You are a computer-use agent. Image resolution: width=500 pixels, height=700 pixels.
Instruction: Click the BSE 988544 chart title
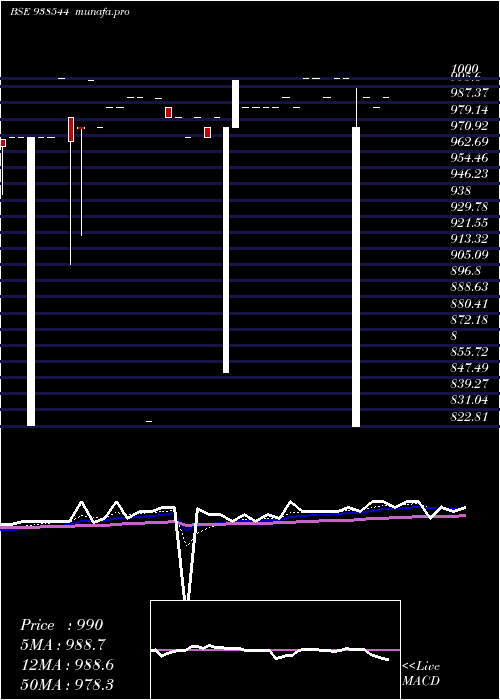tap(39, 12)
